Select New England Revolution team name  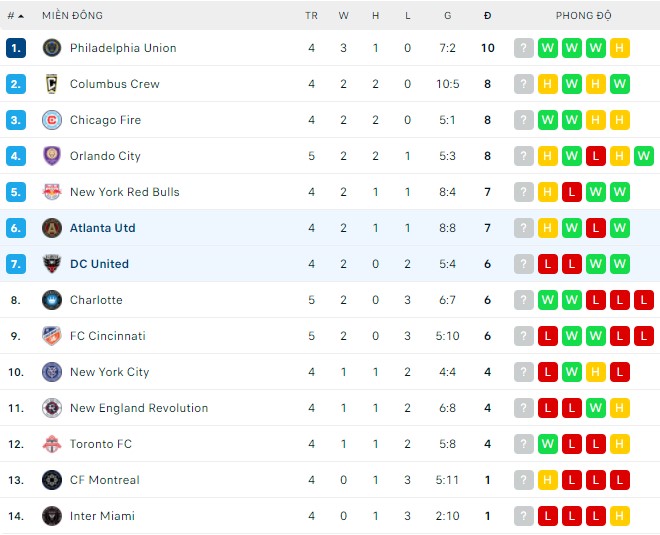coord(139,408)
